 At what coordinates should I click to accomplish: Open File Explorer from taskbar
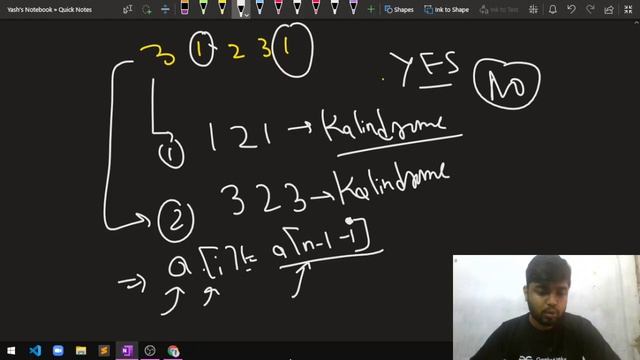pos(81,351)
